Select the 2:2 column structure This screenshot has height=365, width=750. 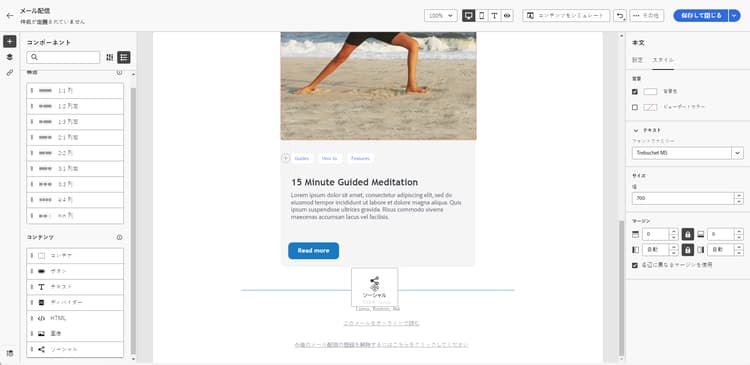pyautogui.click(x=75, y=153)
